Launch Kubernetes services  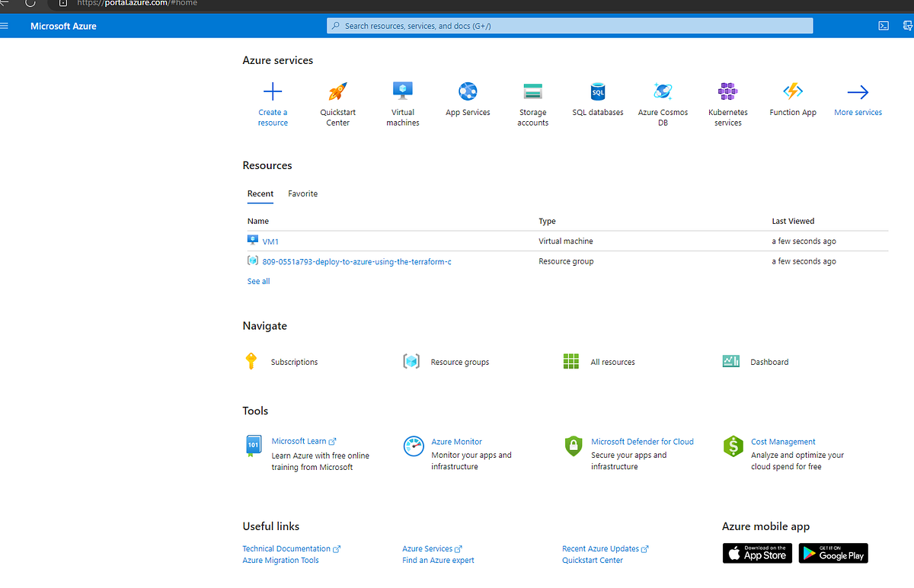pos(727,103)
